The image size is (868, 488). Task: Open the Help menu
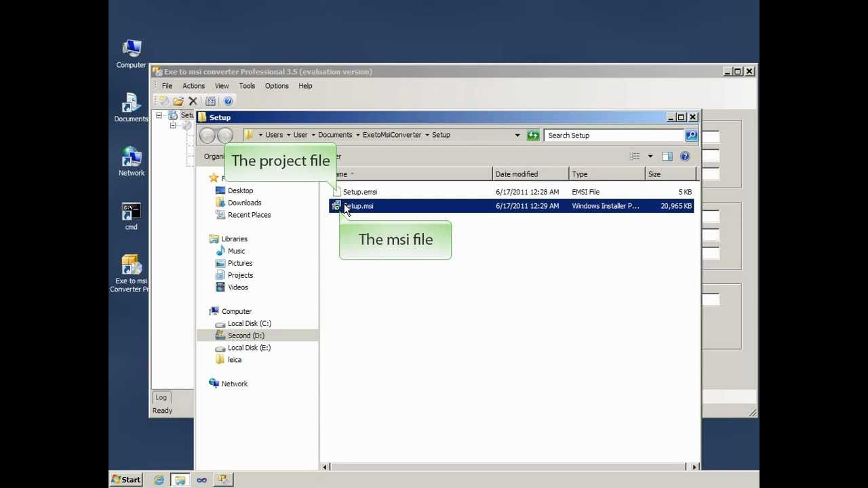[x=305, y=86]
